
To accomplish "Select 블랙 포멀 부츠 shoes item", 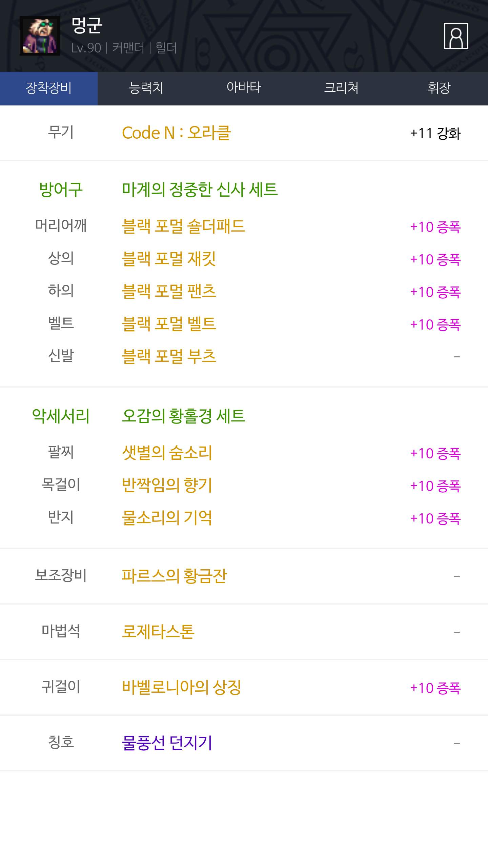I will (x=169, y=356).
